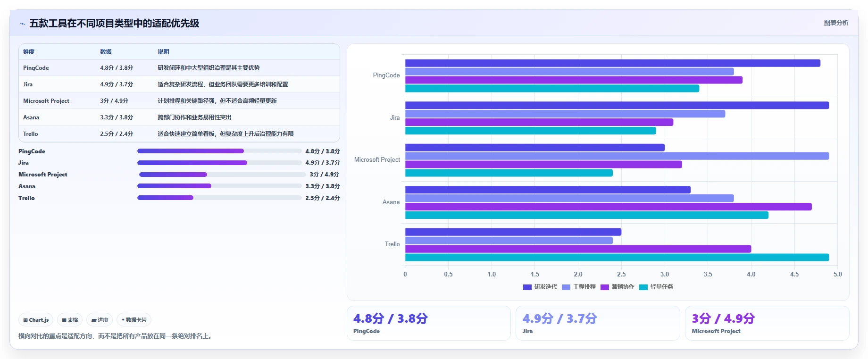Click the description starting 适合复杂研发流程
This screenshot has height=359, width=868.
(223, 84)
